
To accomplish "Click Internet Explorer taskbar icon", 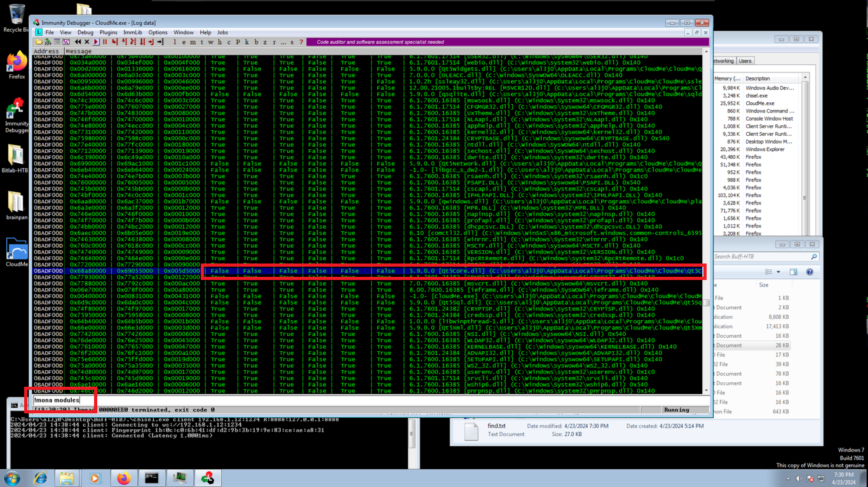I will (x=40, y=478).
